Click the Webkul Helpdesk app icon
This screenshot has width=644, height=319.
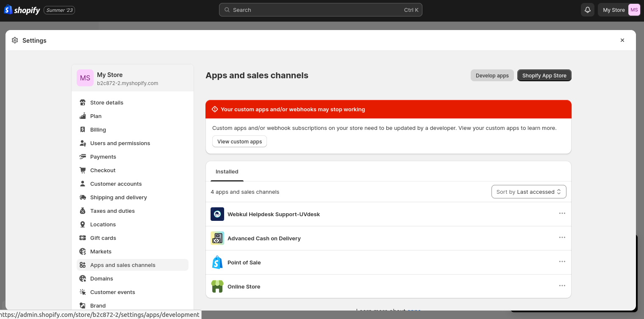217,214
